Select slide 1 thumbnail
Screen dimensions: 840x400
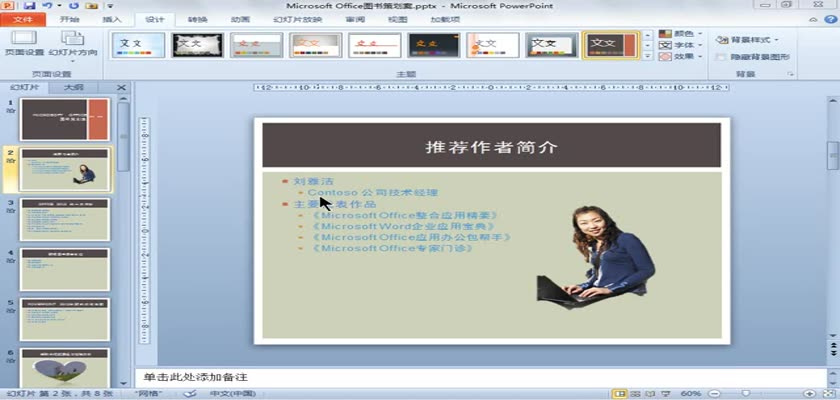pos(64,119)
